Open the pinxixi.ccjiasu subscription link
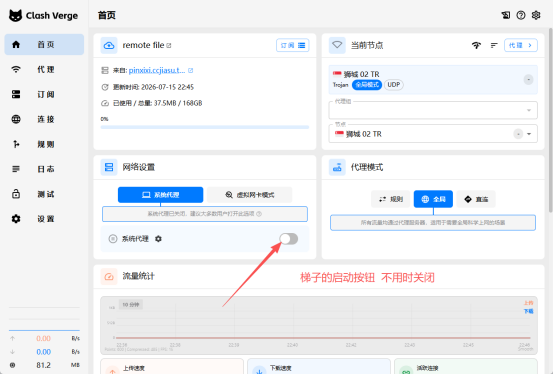554x375 pixels. pyautogui.click(x=157, y=70)
